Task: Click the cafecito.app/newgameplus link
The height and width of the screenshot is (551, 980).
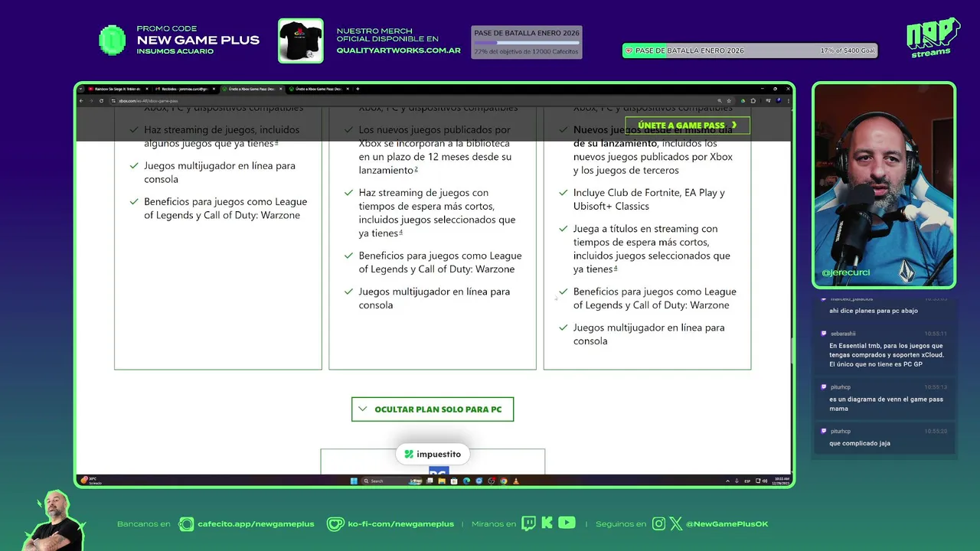Action: click(x=256, y=524)
